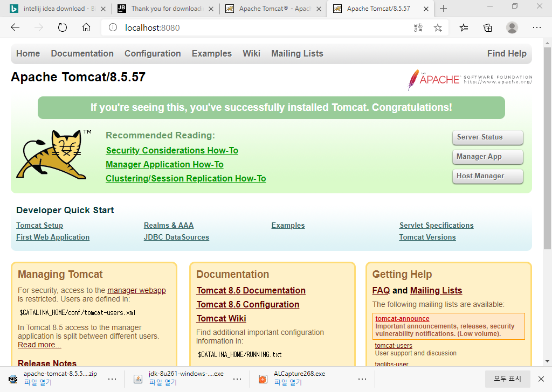The height and width of the screenshot is (392, 552).
Task: Switch to Apache Tomcat® - Apache tab
Action: coord(273,9)
